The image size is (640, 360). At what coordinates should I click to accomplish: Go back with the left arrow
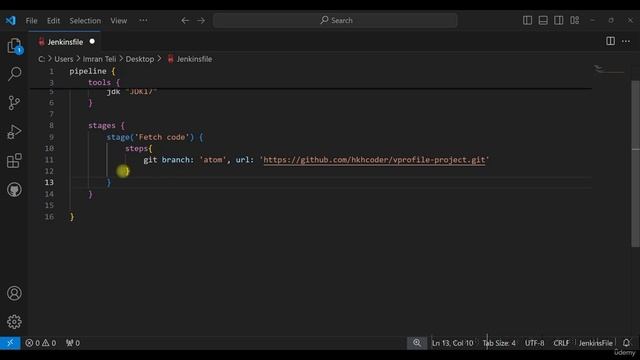point(185,20)
